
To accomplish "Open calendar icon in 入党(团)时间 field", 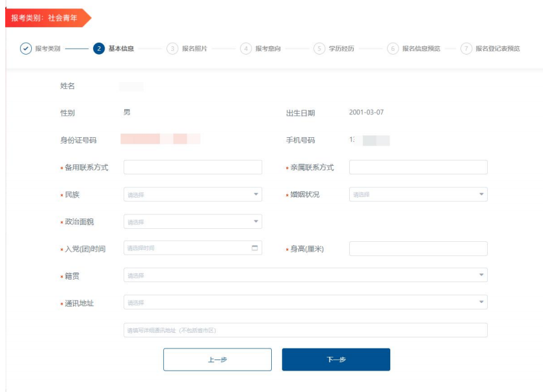I will (254, 248).
